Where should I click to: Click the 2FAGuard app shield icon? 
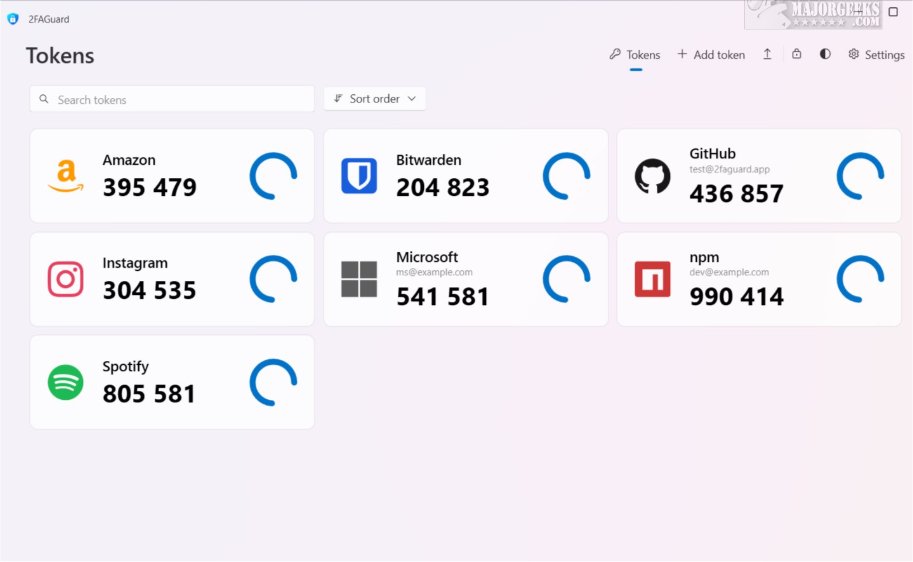[13, 19]
